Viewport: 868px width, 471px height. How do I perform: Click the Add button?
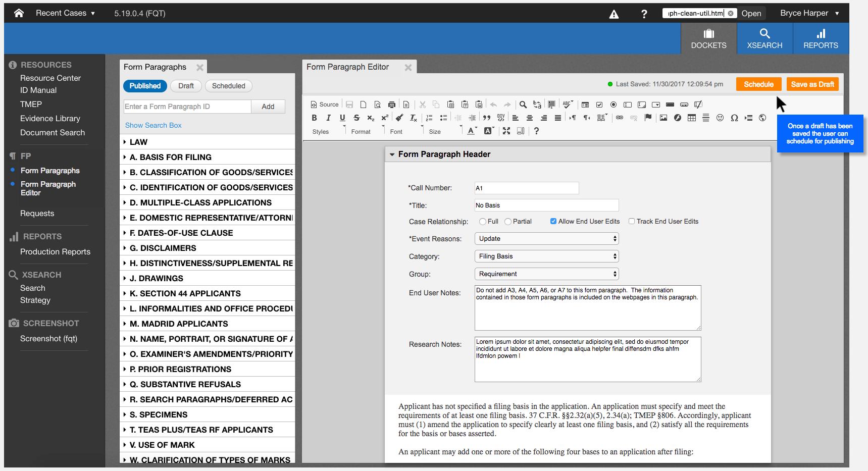[x=268, y=107]
